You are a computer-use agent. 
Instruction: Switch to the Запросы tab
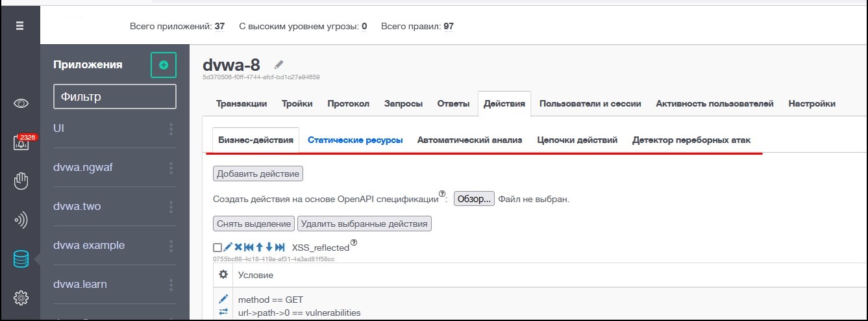pos(403,103)
